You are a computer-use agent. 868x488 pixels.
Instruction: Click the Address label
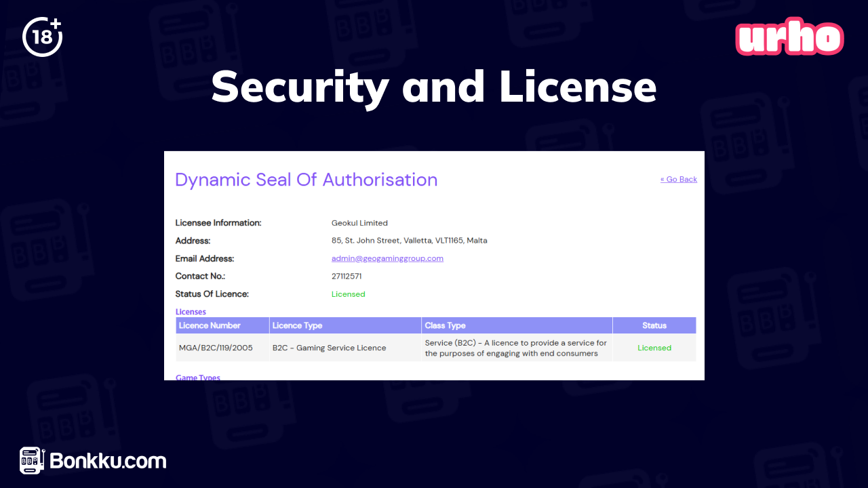tap(193, 241)
